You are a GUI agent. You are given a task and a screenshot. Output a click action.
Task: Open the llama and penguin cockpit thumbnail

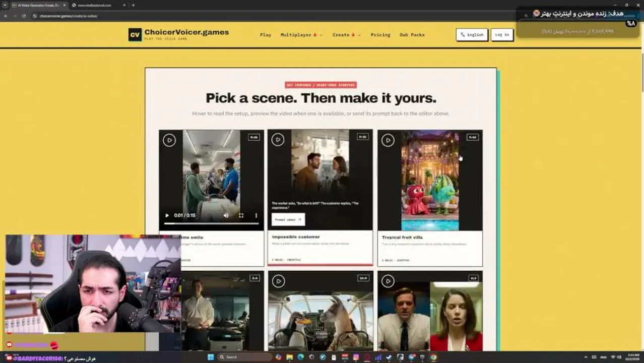coord(320,311)
